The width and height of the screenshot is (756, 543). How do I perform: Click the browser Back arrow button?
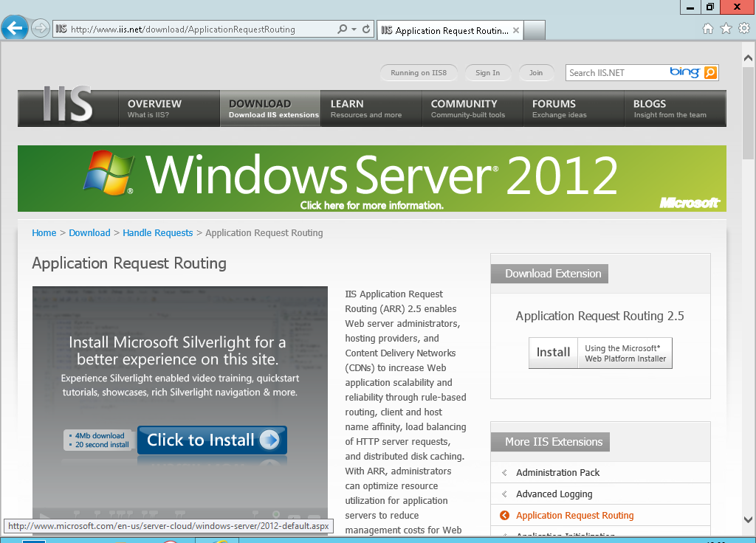pyautogui.click(x=15, y=29)
